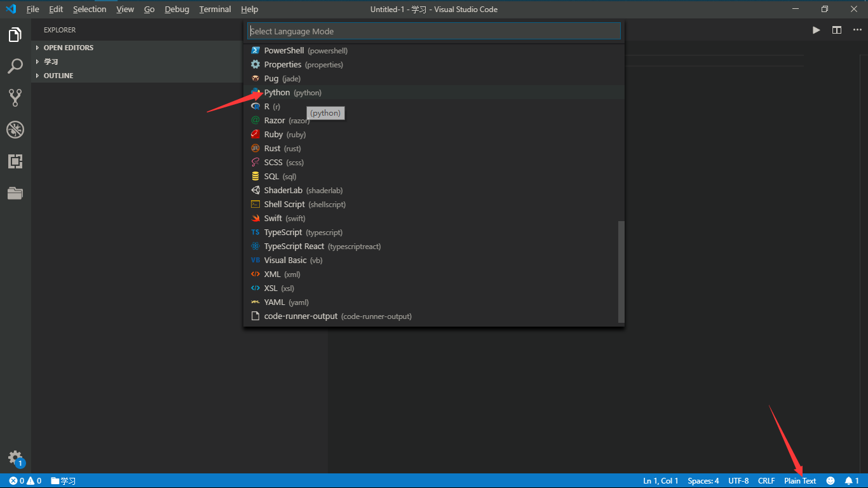Click the Select Language Mode input field
Image resolution: width=868 pixels, height=488 pixels.
(x=434, y=30)
